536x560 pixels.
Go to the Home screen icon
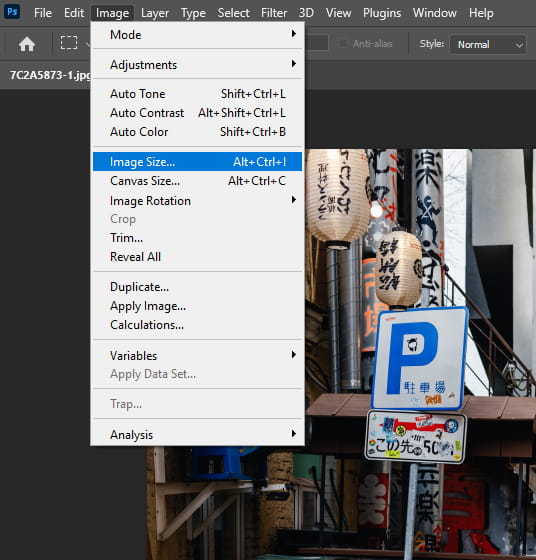[27, 44]
